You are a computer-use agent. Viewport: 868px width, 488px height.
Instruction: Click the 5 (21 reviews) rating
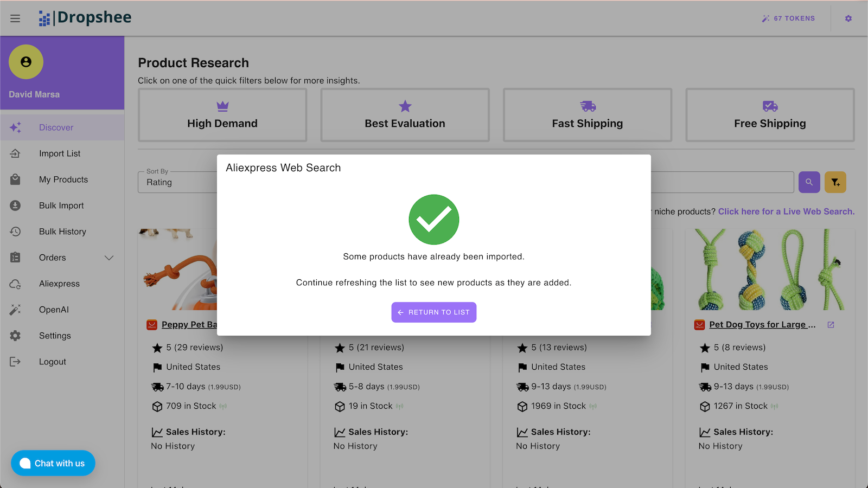pyautogui.click(x=376, y=348)
